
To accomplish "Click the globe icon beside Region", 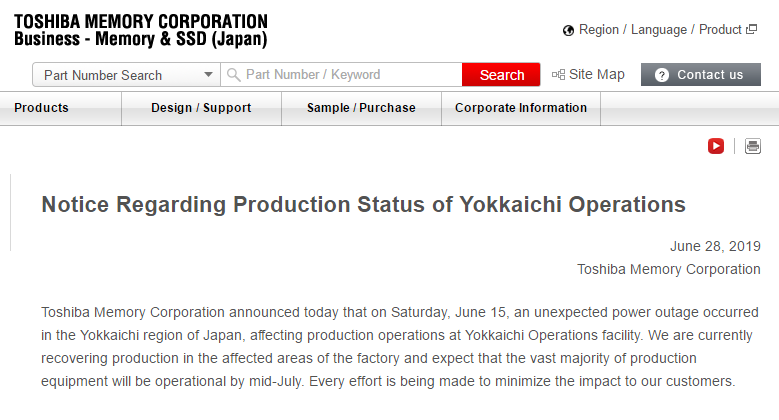I will coord(569,30).
